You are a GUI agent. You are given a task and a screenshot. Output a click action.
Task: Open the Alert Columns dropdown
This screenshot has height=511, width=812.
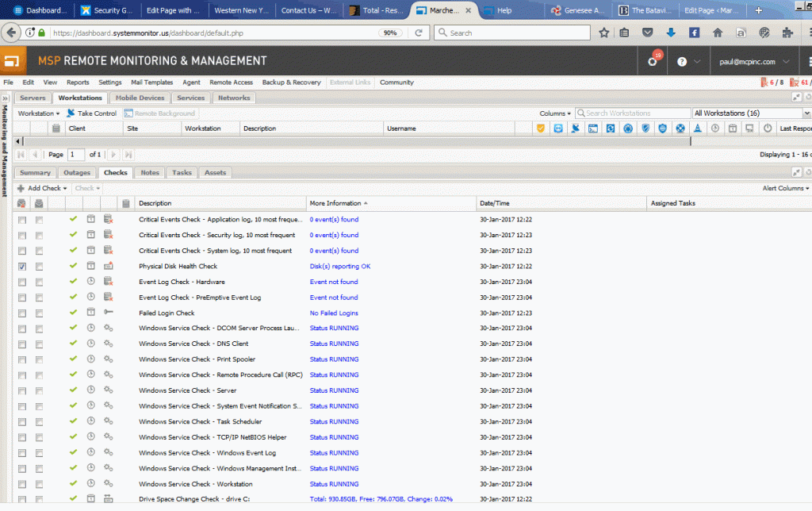(785, 188)
